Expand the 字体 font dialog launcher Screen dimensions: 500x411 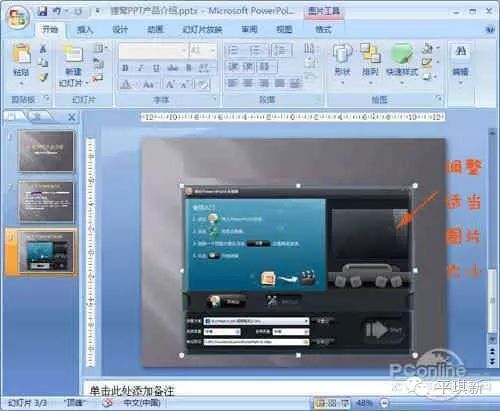click(x=214, y=99)
